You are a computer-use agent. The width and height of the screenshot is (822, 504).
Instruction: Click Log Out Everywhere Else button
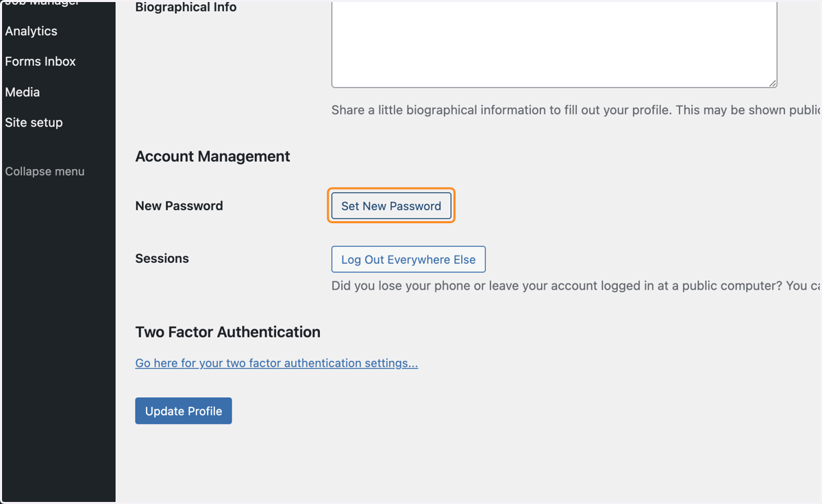408,260
